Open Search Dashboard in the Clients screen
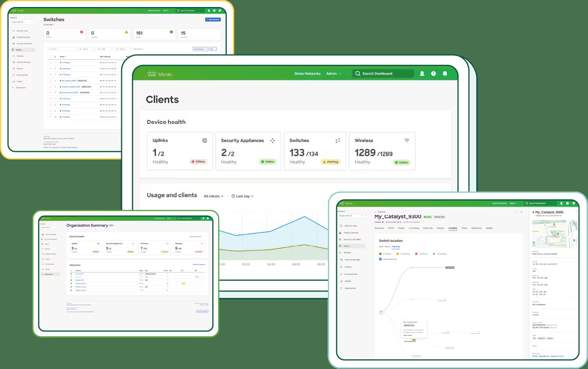The height and width of the screenshot is (369, 588). [x=383, y=73]
